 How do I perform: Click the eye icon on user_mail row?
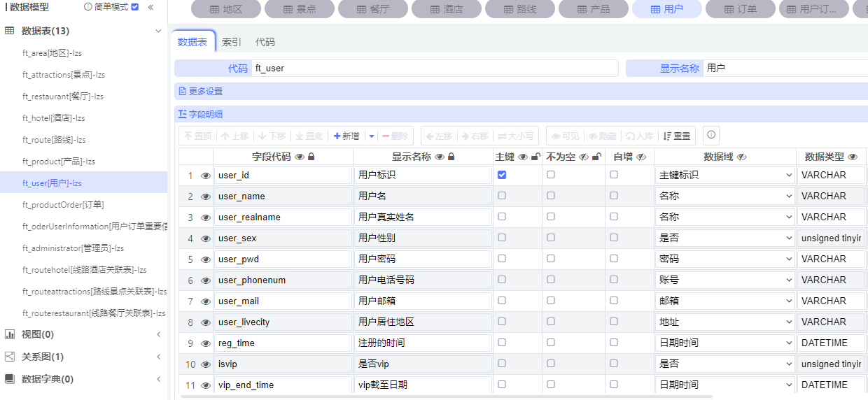click(x=206, y=301)
